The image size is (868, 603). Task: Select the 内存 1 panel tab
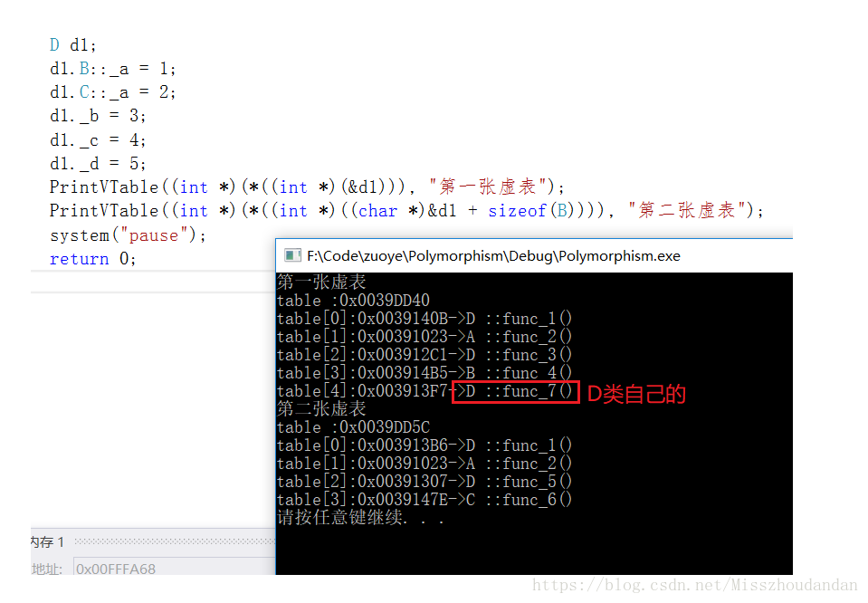[48, 541]
